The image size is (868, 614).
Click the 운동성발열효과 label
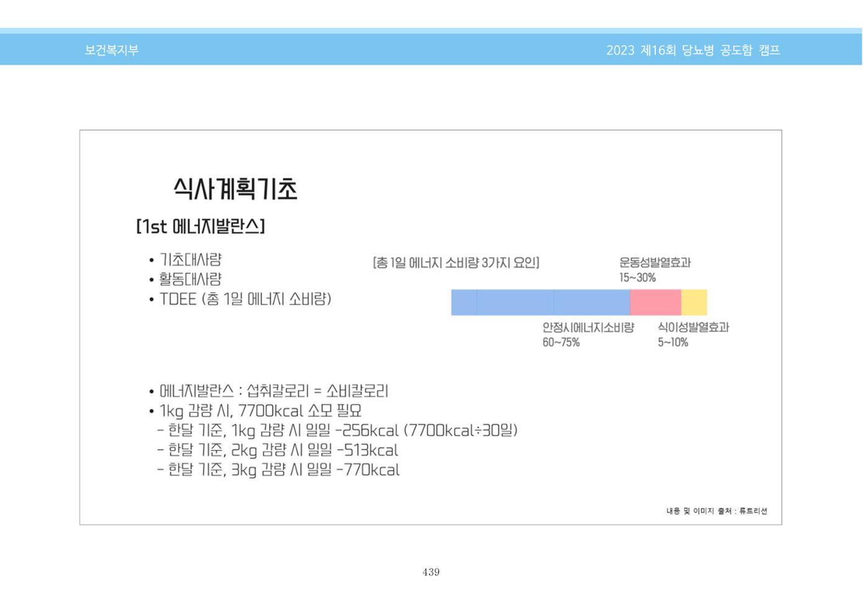[655, 262]
